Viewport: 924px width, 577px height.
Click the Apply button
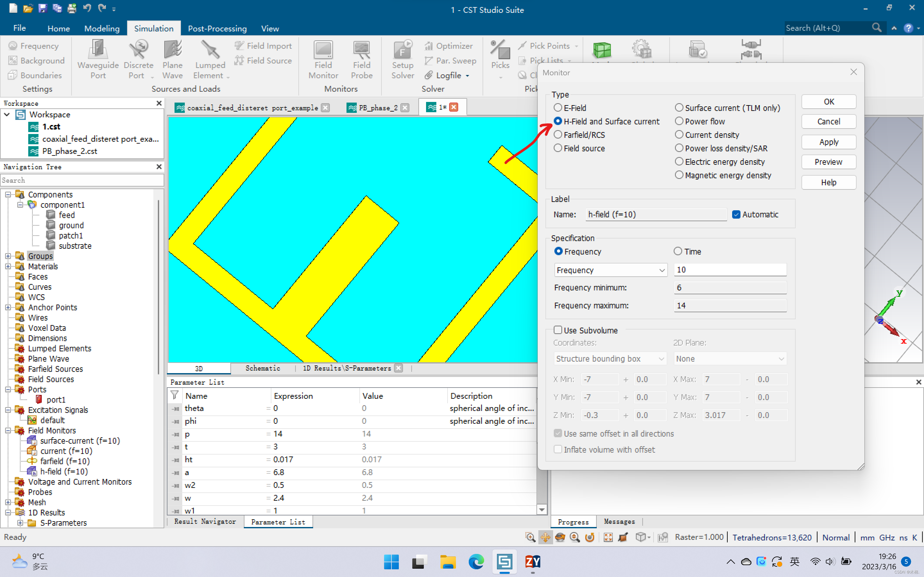click(828, 142)
